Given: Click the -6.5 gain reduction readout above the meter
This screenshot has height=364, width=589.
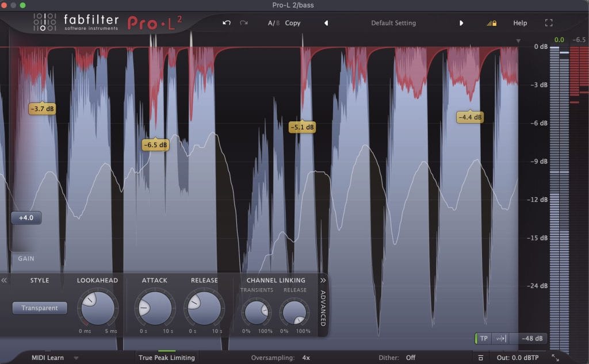Looking at the screenshot, I should [579, 40].
